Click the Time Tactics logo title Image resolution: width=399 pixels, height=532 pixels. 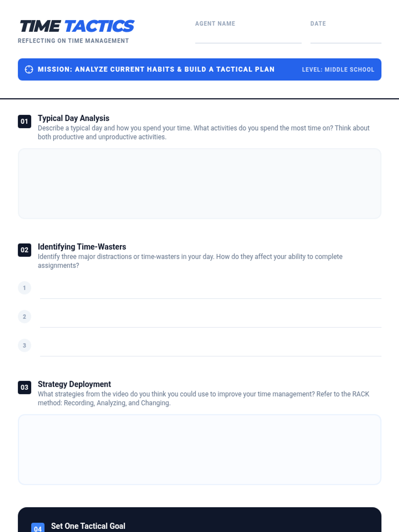77,26
